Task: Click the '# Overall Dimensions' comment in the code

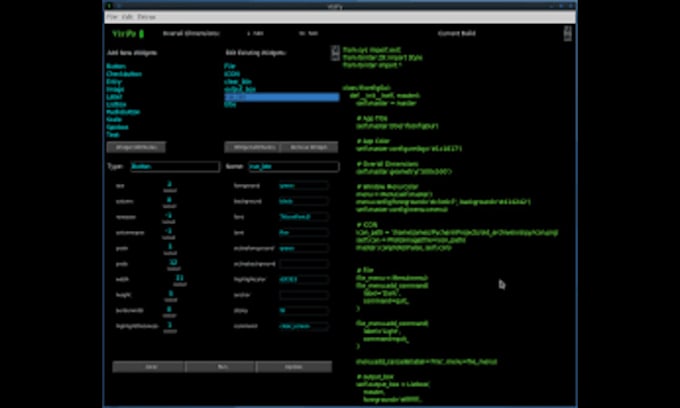Action: [x=387, y=164]
